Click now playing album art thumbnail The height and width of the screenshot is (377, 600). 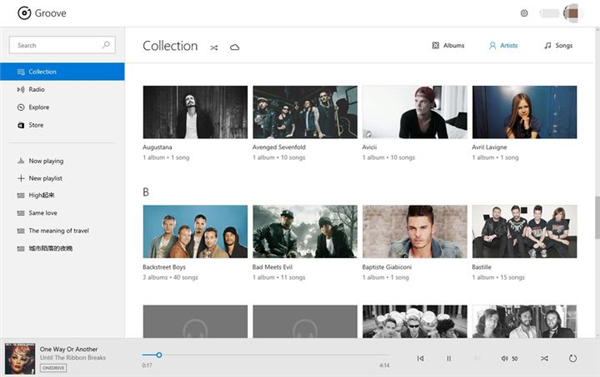tap(20, 358)
